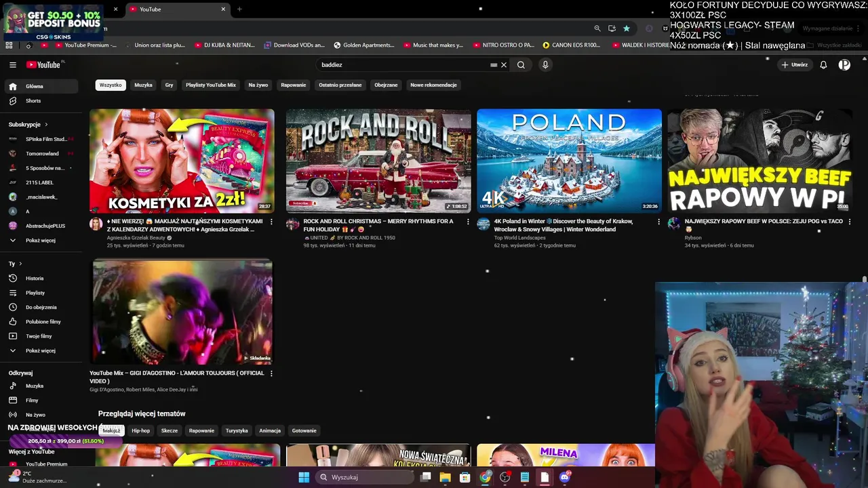868x488 pixels.
Task: Select the Muzyka filter chip at top
Action: click(x=143, y=85)
